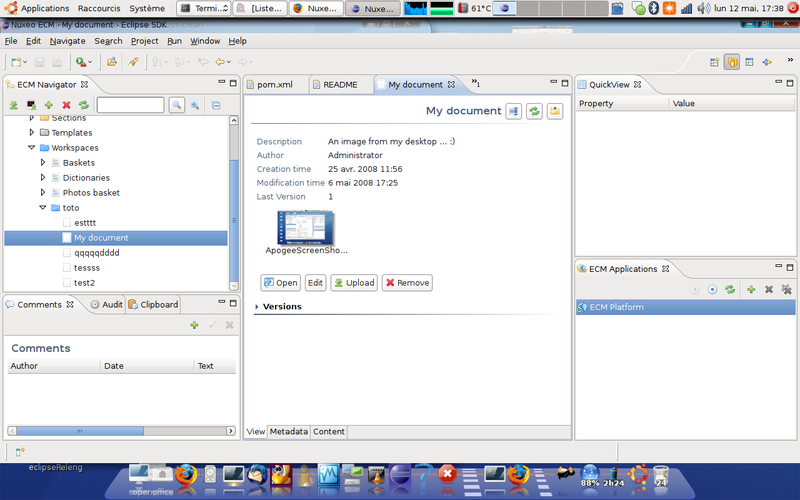Viewport: 800px width, 500px height.
Task: Add an application with green plus in ECM Applications
Action: (751, 289)
